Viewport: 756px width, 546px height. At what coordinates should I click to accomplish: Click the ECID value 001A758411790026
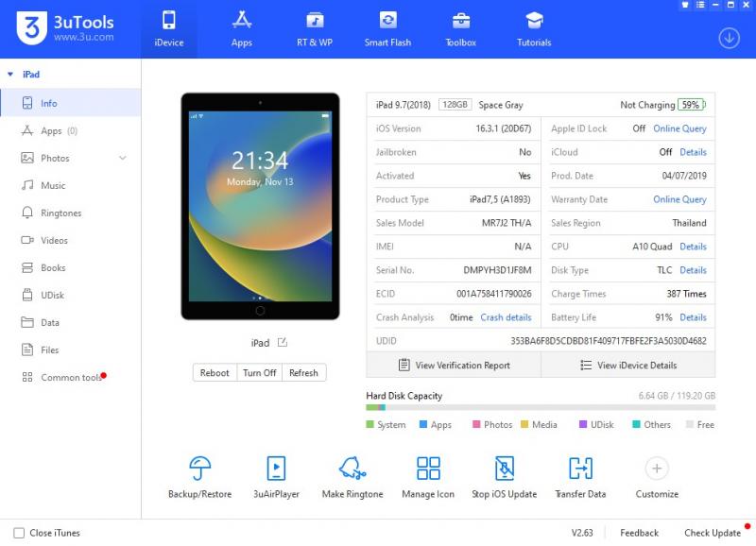pos(494,294)
